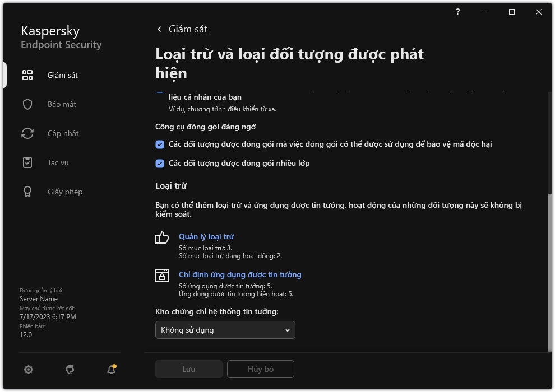
Task: Open the settings gear icon
Action: tap(28, 370)
